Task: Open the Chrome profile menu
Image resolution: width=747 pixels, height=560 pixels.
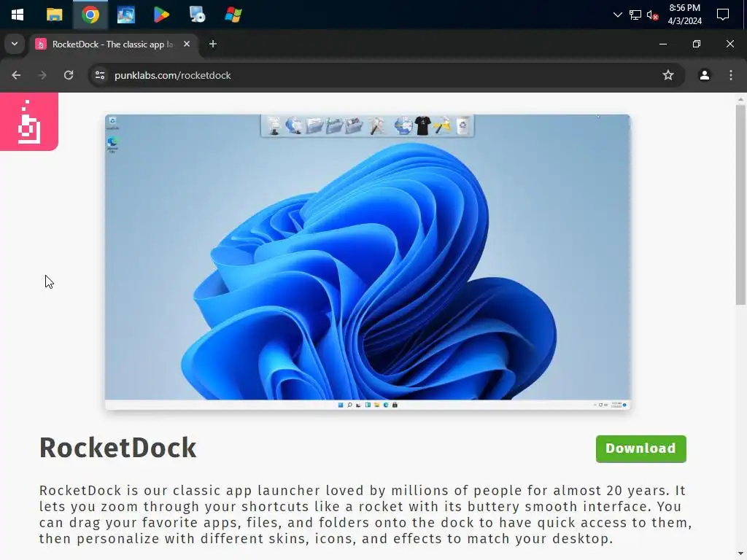Action: tap(704, 75)
